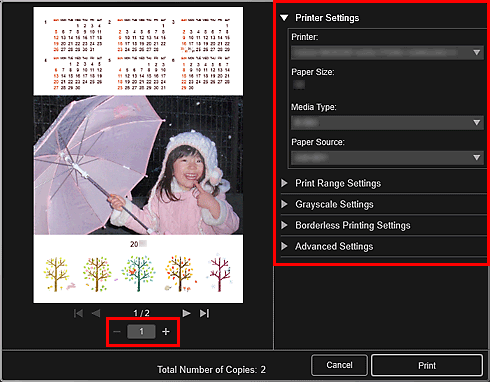Open the Media Type dropdown
Screen dimensions: 490x382
(x=387, y=123)
